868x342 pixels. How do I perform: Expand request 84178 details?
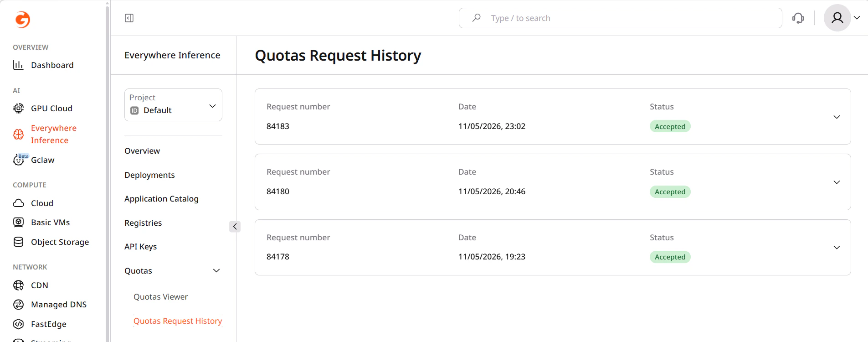point(837,247)
